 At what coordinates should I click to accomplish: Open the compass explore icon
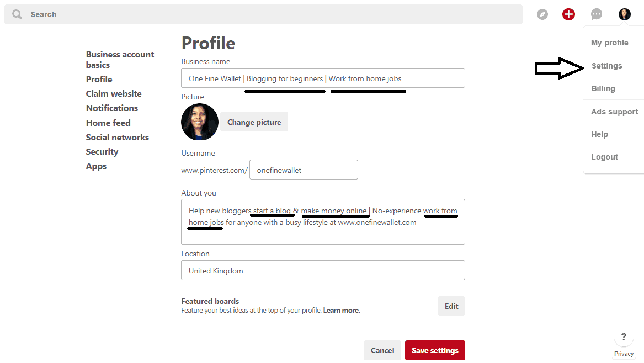point(542,14)
